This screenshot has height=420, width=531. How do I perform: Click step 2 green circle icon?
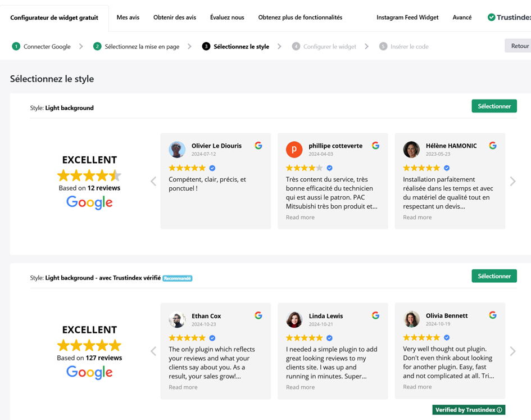[97, 47]
